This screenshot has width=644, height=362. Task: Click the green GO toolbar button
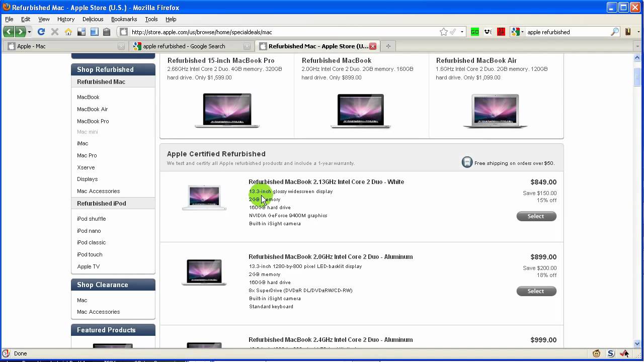pos(474,32)
